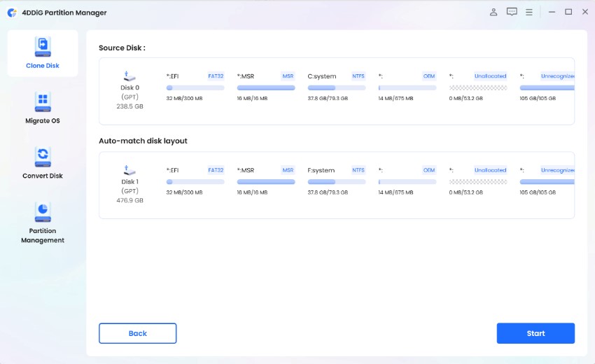Open the Convert Disk sidebar icon
The height and width of the screenshot is (364, 595).
[x=43, y=157]
